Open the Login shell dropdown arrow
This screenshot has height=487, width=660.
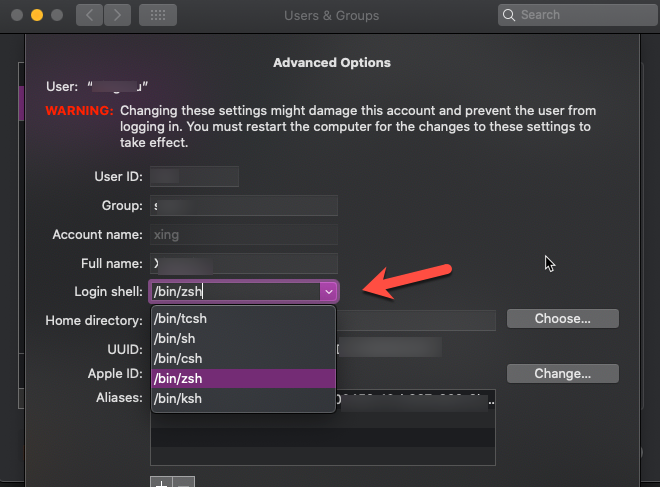[x=329, y=291]
